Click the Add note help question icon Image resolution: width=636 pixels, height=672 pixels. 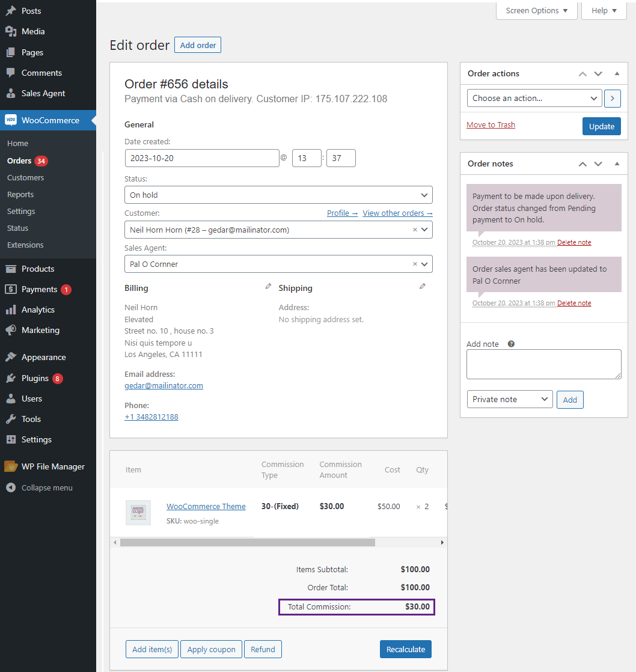tap(511, 344)
